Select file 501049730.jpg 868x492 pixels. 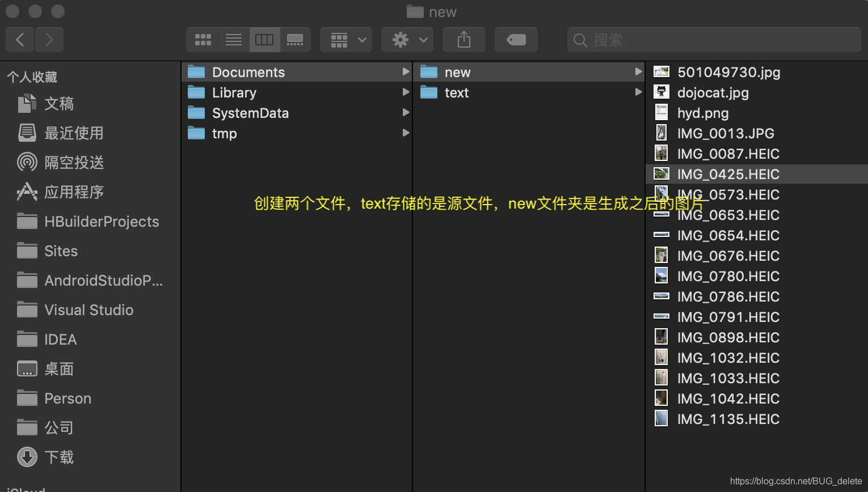[x=757, y=72]
